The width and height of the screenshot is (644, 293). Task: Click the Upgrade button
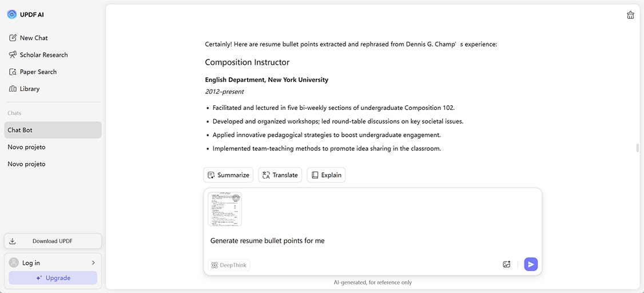coord(53,278)
